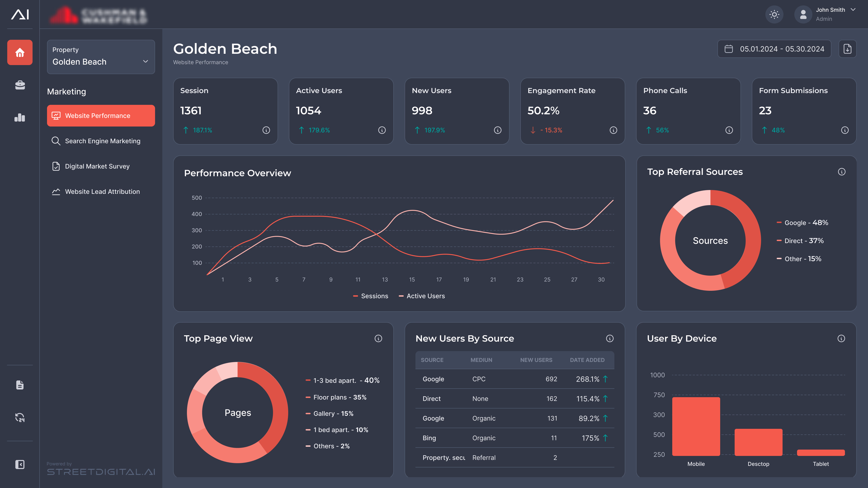Sort by MEDIUN column header
The image size is (868, 488).
pyautogui.click(x=481, y=360)
